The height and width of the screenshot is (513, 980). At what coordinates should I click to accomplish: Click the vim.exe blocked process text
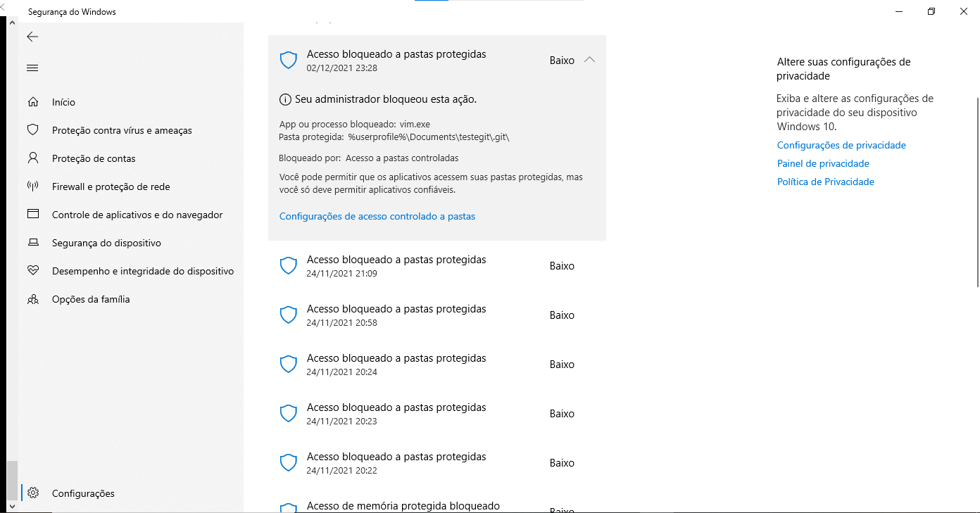point(415,125)
